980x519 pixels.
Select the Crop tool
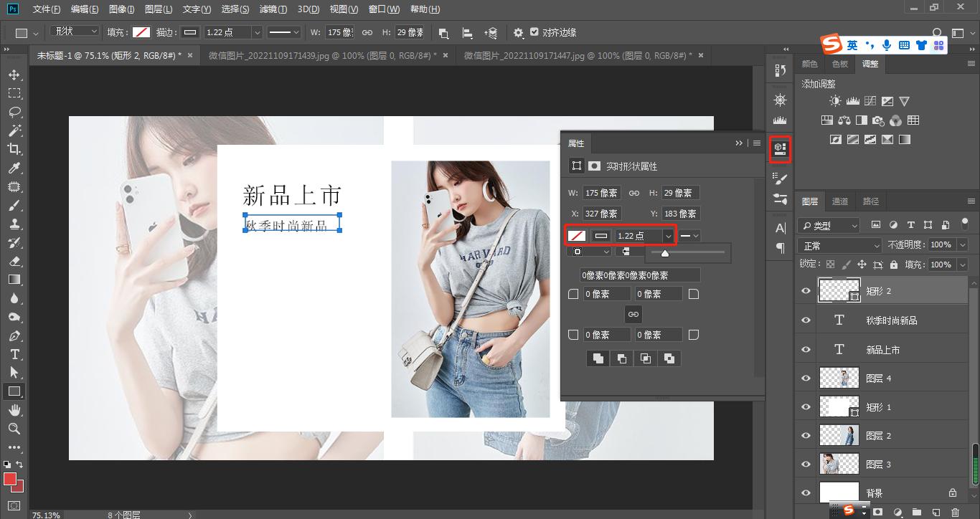coord(14,149)
